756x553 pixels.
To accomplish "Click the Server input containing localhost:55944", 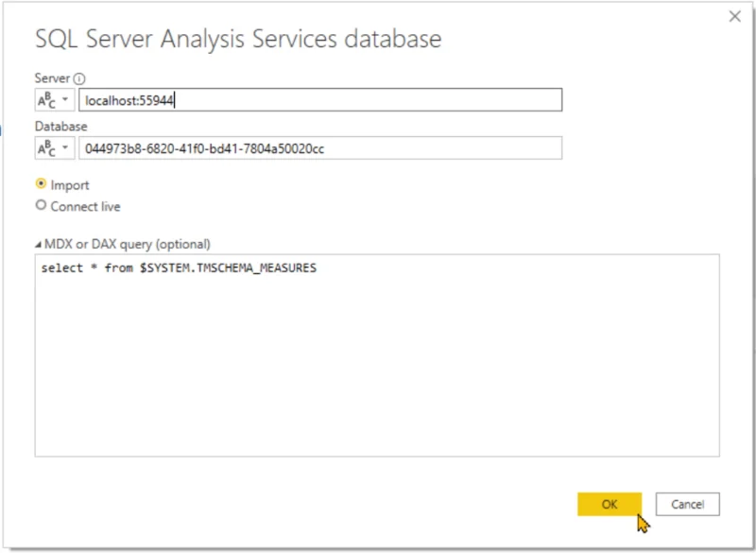I will pos(320,100).
